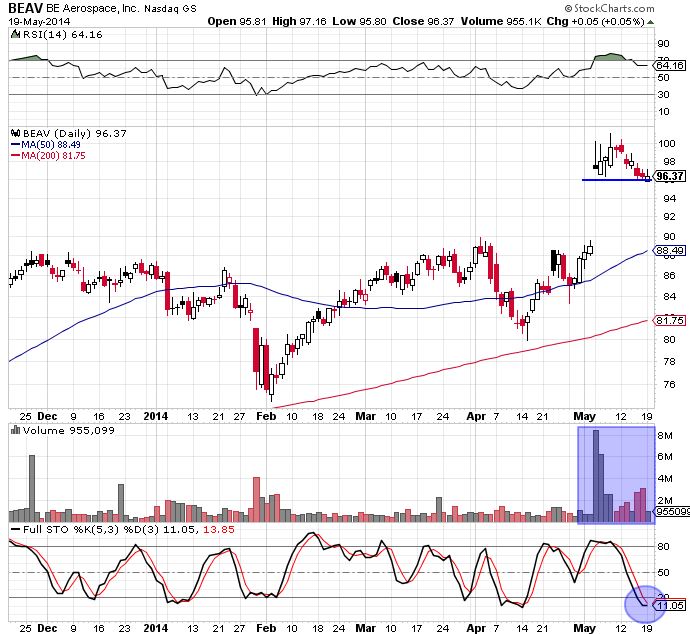Viewport: 690px width, 634px height.
Task: Click the 2014 label on price chart axis
Action: coord(156,416)
